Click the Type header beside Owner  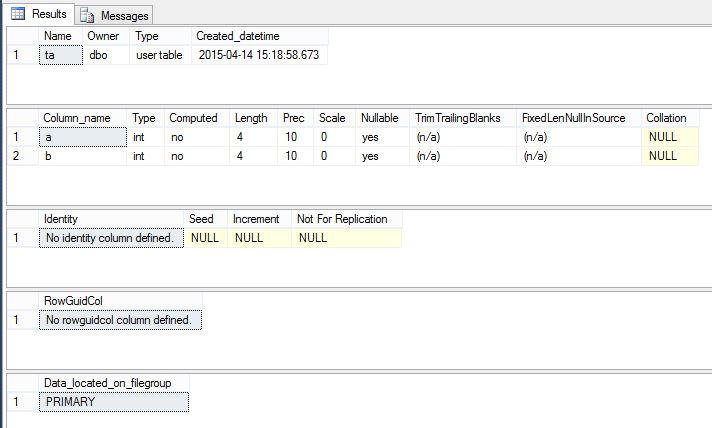[x=160, y=36]
